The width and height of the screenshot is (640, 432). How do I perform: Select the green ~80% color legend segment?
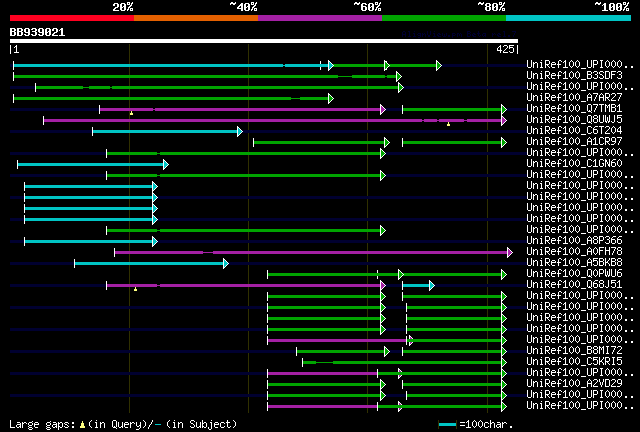pyautogui.click(x=444, y=18)
